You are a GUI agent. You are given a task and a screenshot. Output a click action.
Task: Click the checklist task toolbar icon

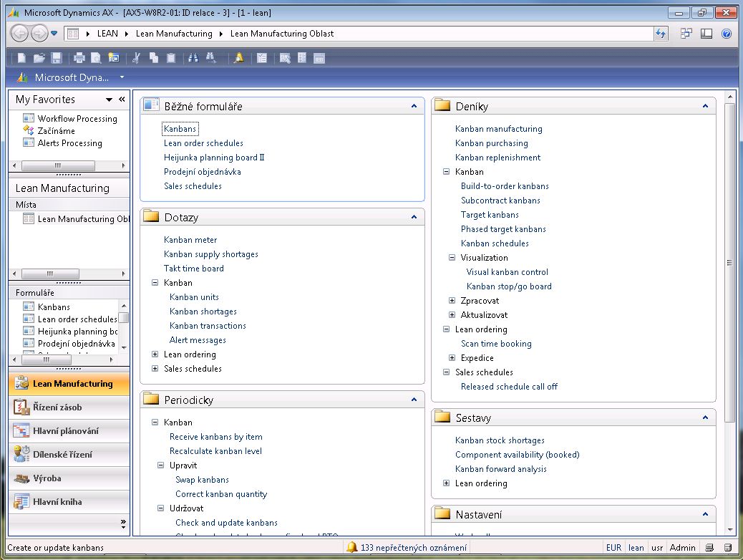point(261,58)
